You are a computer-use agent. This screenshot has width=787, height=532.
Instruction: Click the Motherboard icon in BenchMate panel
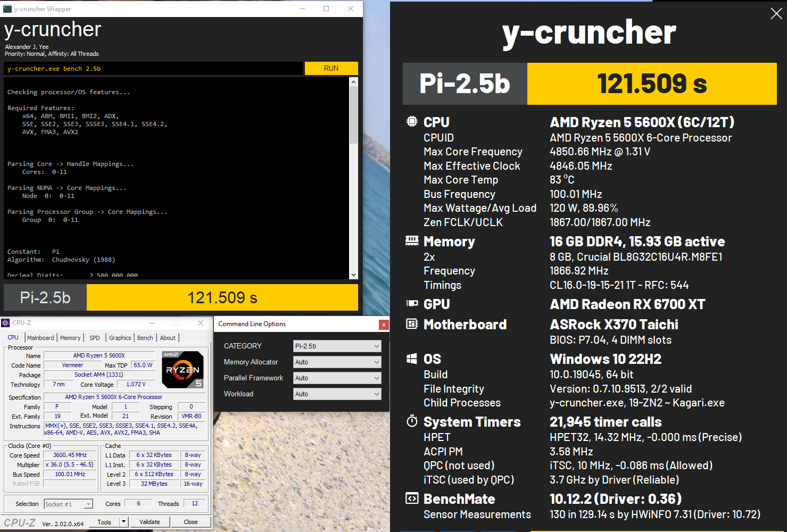coord(412,323)
